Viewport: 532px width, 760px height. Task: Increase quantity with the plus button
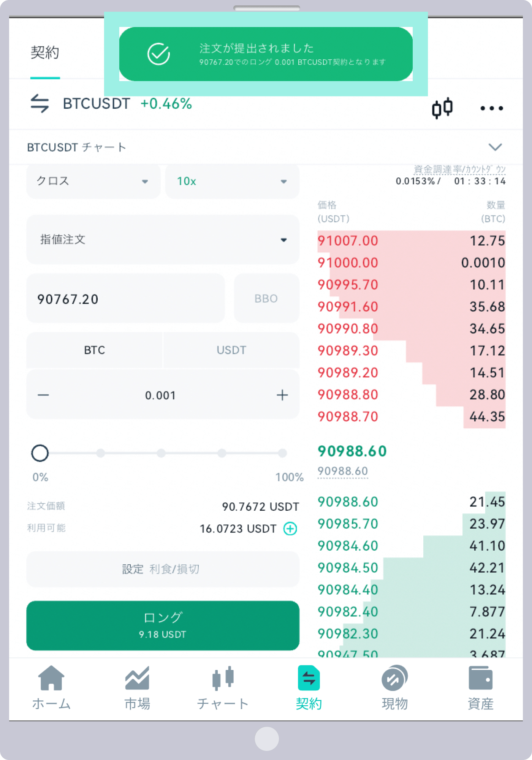coord(282,395)
